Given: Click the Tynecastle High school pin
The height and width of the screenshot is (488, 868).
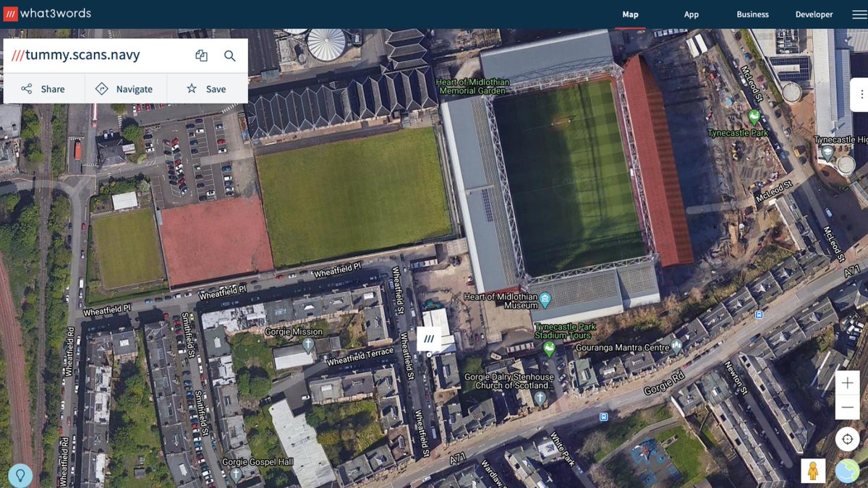Looking at the screenshot, I should (x=827, y=153).
